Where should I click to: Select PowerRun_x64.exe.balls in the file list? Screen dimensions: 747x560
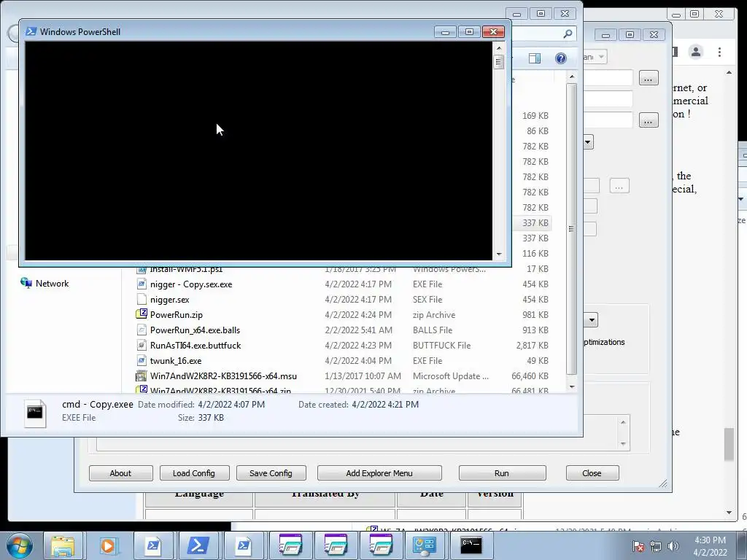coord(195,330)
